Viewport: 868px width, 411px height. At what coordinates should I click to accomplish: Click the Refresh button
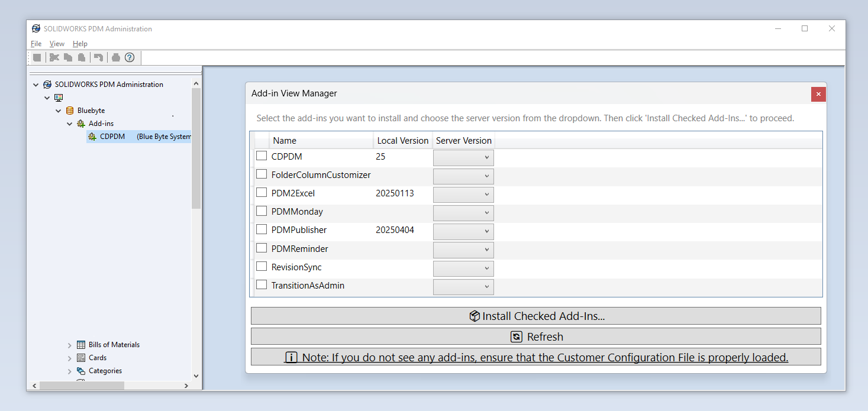tap(536, 336)
